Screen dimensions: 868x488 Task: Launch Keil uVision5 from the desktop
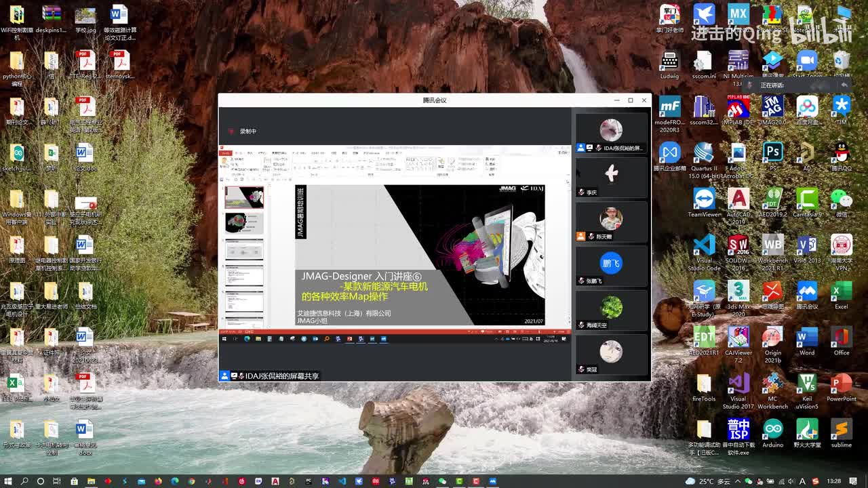(807, 390)
